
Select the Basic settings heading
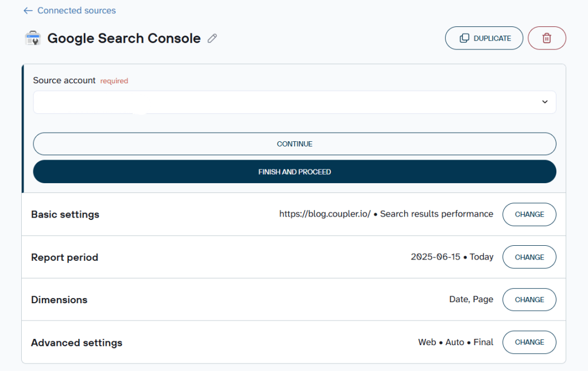pos(65,215)
